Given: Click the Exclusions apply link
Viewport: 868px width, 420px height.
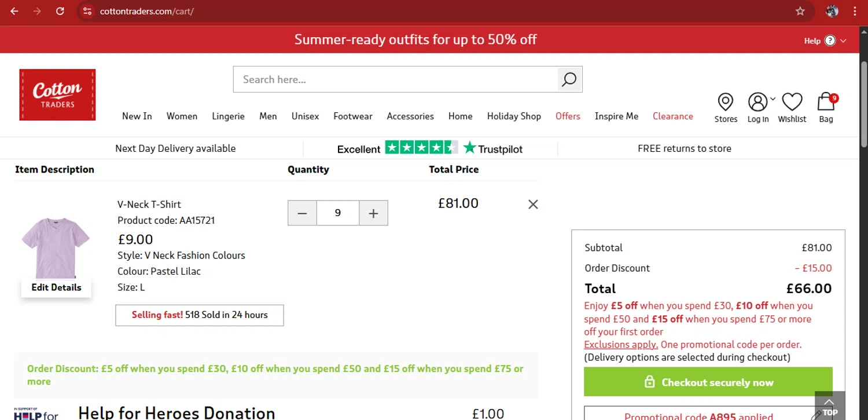Looking at the screenshot, I should click(x=621, y=344).
